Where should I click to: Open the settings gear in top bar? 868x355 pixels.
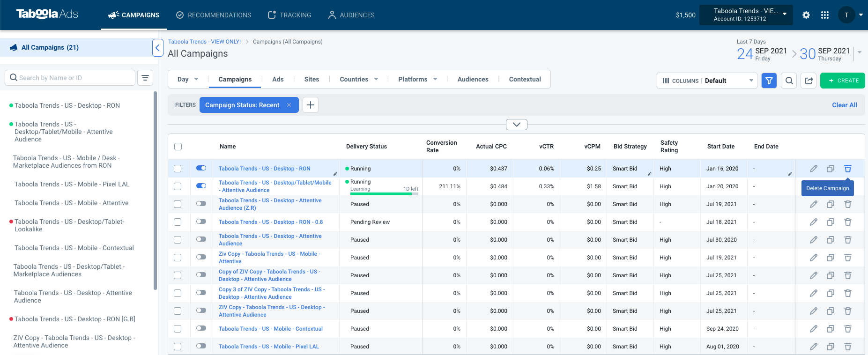[806, 15]
